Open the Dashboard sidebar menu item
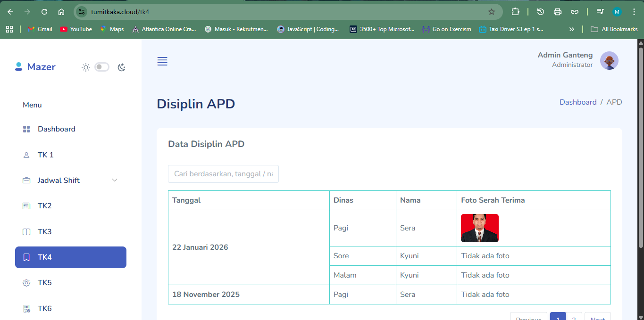 57,129
